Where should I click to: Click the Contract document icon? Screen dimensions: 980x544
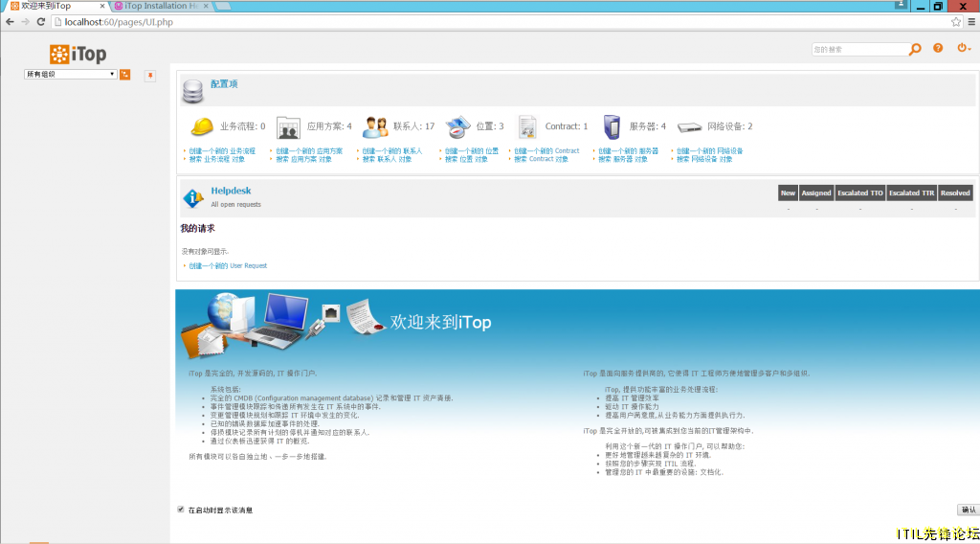point(527,127)
